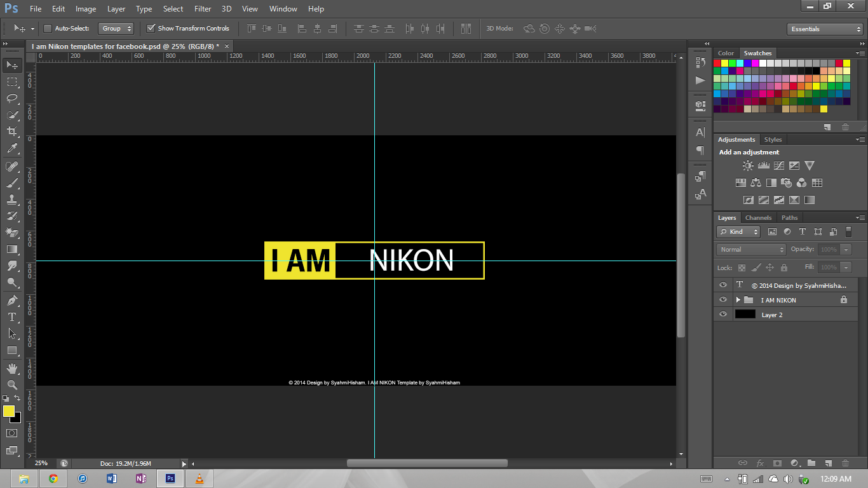Select the Path Selection tool
This screenshot has width=868, height=488.
pyautogui.click(x=12, y=333)
